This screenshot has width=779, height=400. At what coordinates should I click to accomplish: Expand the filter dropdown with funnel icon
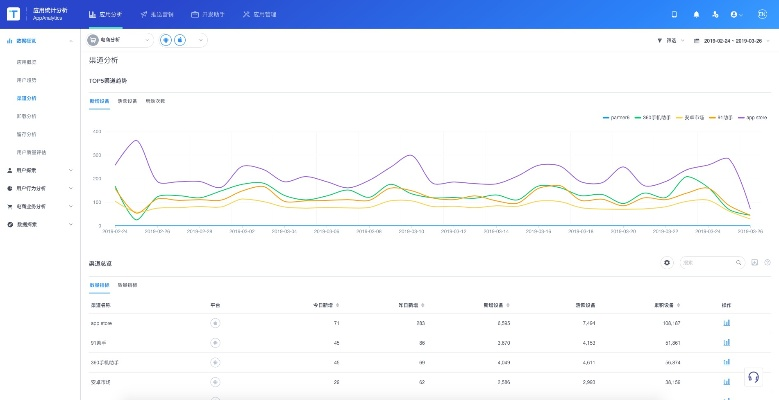click(672, 40)
